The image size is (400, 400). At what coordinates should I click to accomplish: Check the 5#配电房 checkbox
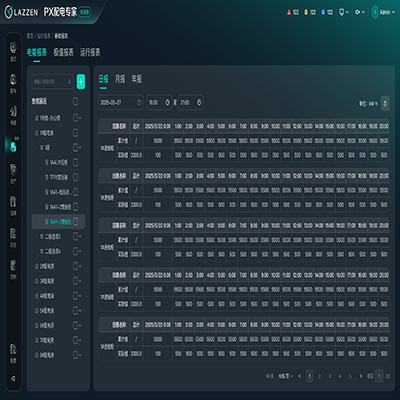(x=75, y=311)
